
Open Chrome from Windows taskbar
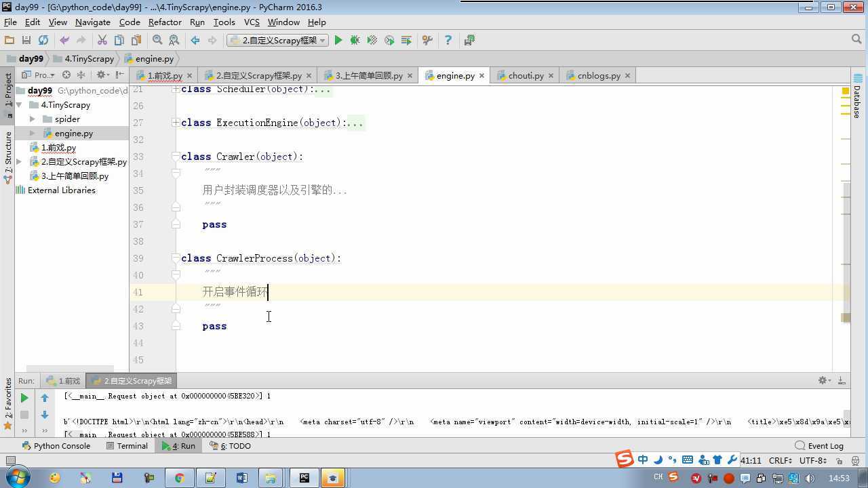pyautogui.click(x=179, y=478)
